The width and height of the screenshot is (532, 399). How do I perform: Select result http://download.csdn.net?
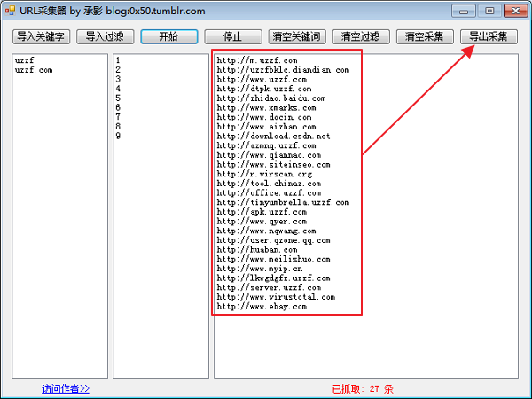tap(274, 136)
